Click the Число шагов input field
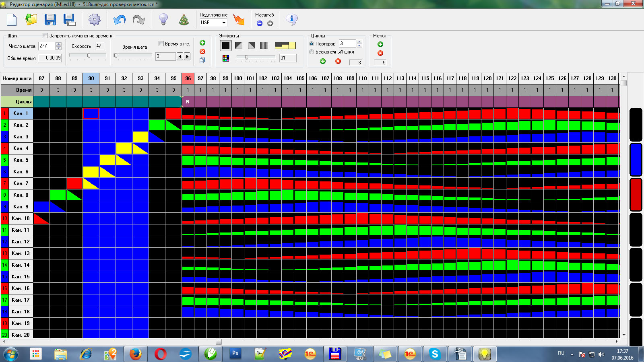The height and width of the screenshot is (362, 644). click(x=47, y=46)
